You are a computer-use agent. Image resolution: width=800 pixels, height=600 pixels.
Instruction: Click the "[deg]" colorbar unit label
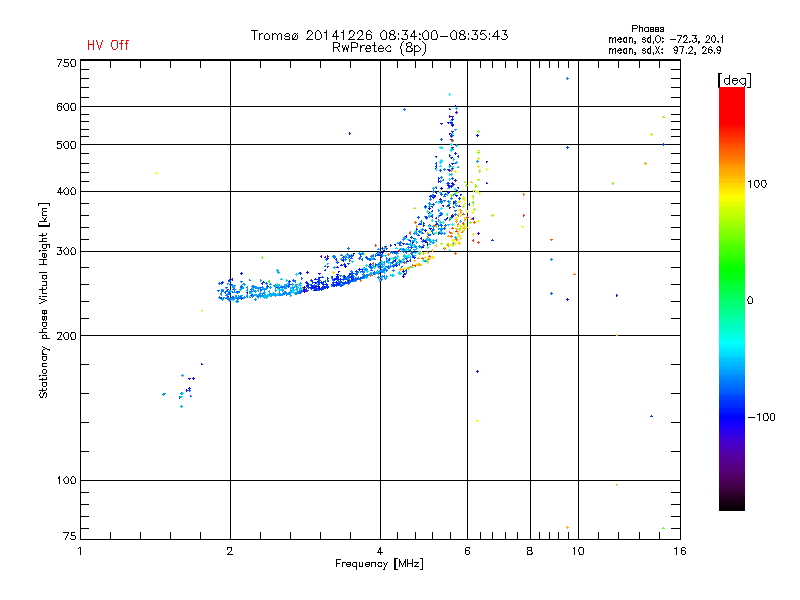tap(734, 80)
